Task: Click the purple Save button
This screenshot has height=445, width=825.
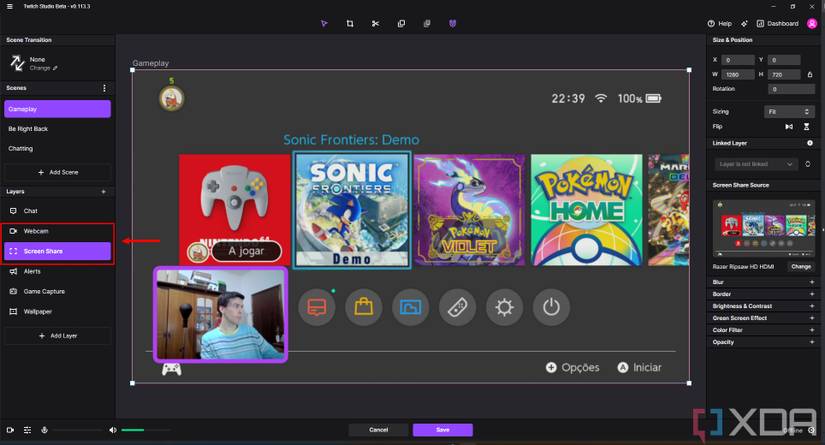Action: (442, 430)
